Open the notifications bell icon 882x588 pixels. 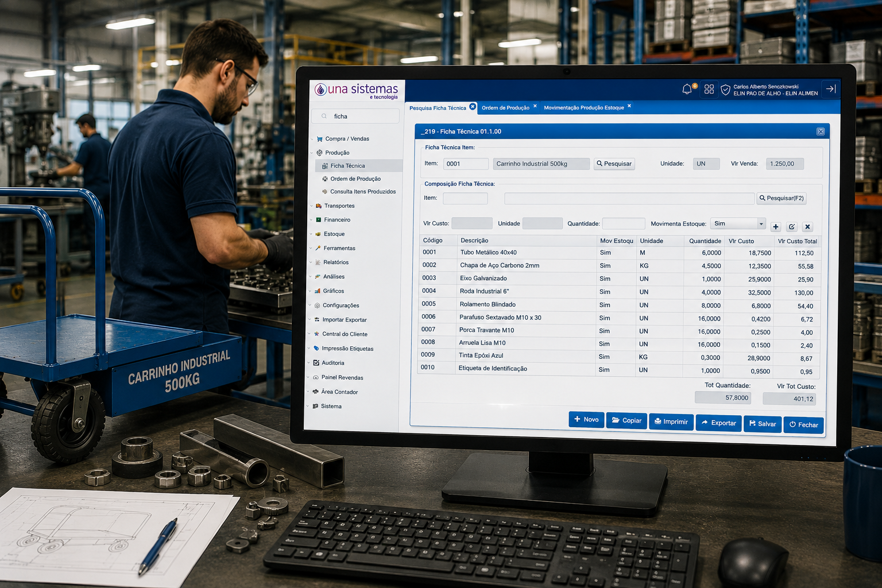click(687, 89)
